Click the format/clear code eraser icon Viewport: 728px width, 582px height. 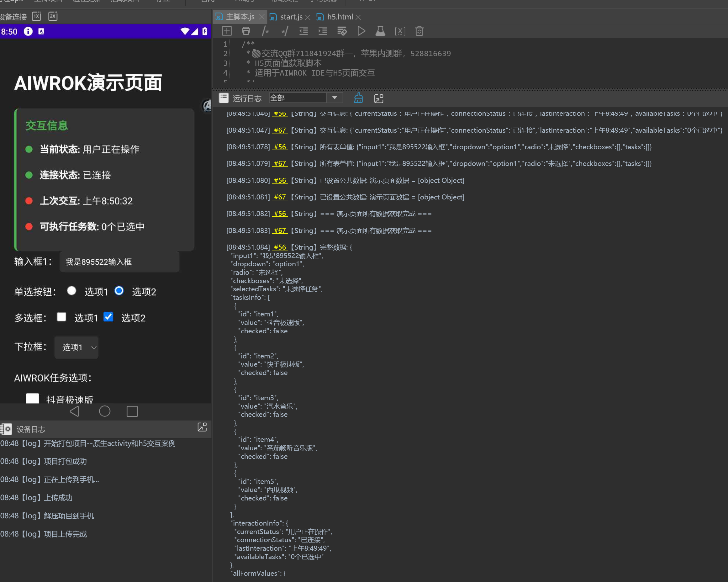tap(342, 31)
